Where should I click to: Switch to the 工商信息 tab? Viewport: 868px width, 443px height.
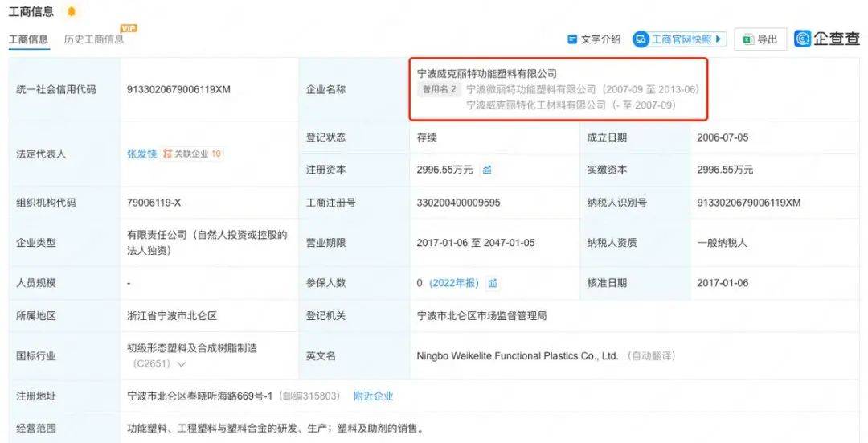(28, 39)
